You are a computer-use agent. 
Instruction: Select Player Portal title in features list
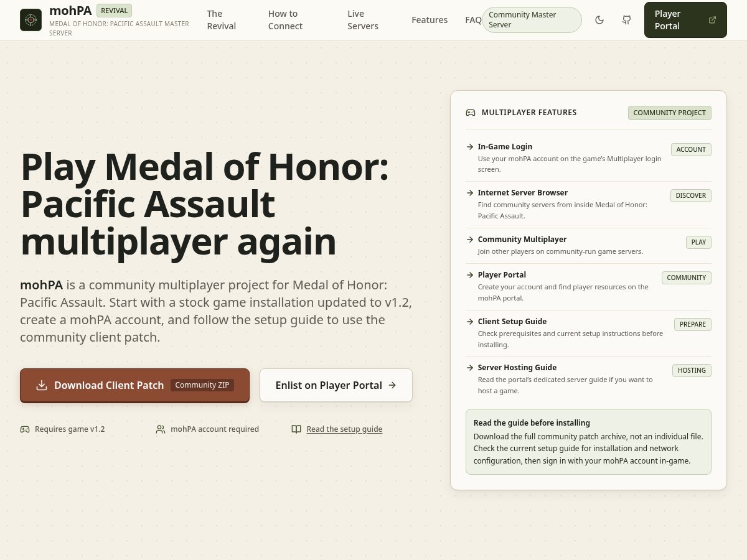click(x=502, y=275)
